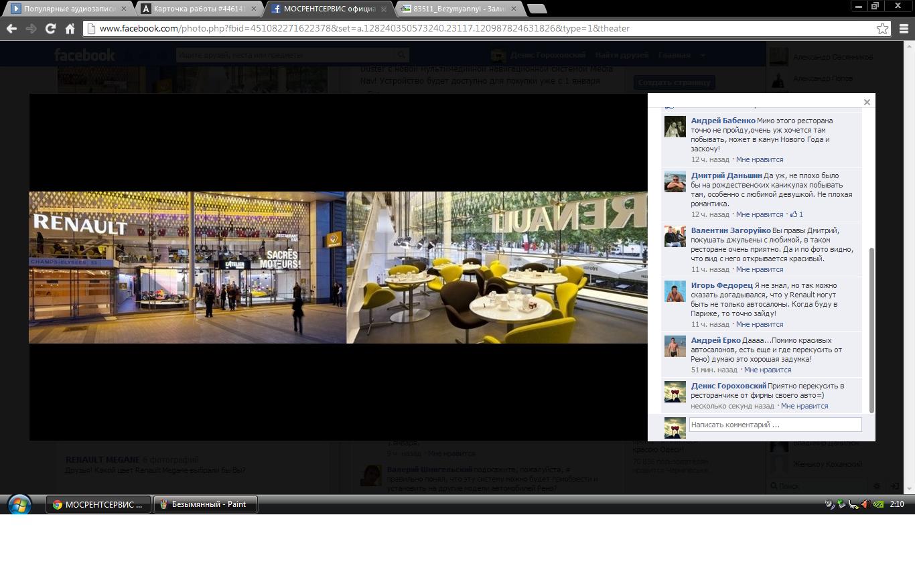The width and height of the screenshot is (915, 588).
Task: Click Валентин Загоруйко's profile avatar
Action: pyautogui.click(x=675, y=236)
